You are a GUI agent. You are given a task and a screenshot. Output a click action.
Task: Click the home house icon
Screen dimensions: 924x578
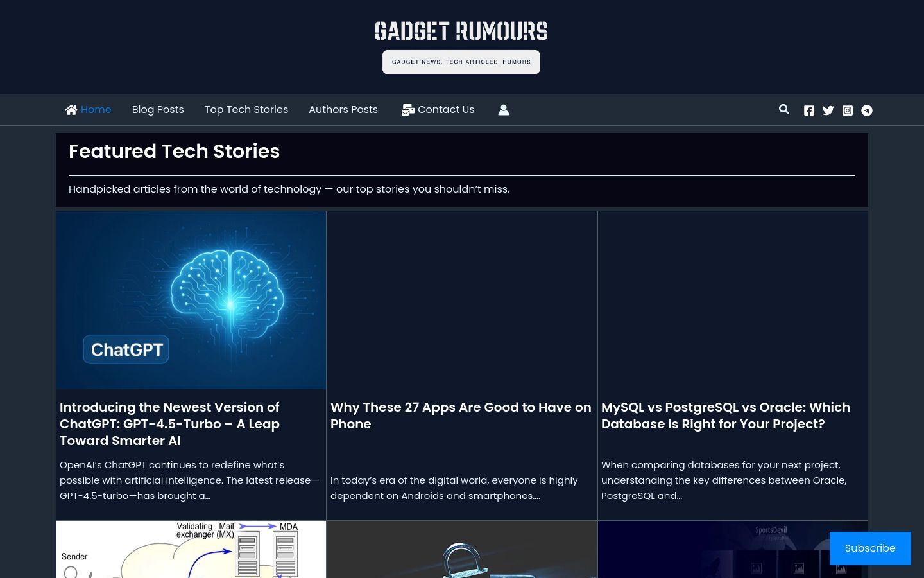pyautogui.click(x=71, y=110)
